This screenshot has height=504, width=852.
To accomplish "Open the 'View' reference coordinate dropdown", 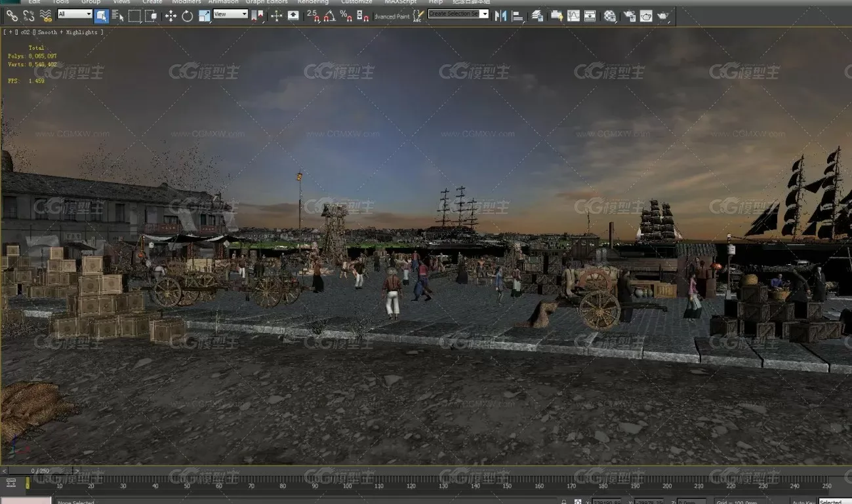I will coord(230,14).
